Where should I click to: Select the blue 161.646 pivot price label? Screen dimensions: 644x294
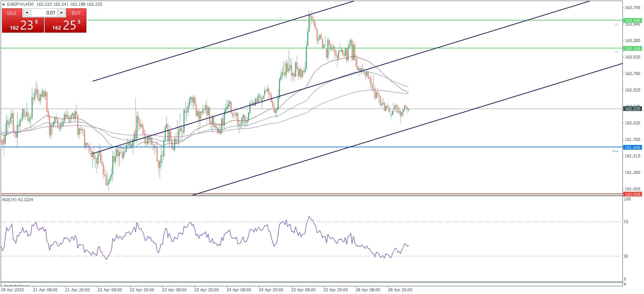(632, 147)
